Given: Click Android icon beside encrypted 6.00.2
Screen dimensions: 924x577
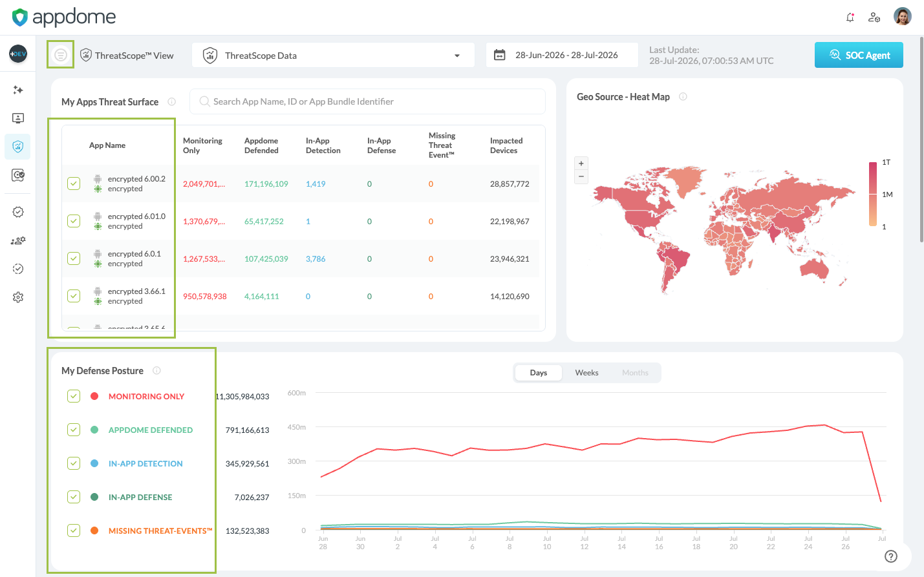Looking at the screenshot, I should coord(98,179).
